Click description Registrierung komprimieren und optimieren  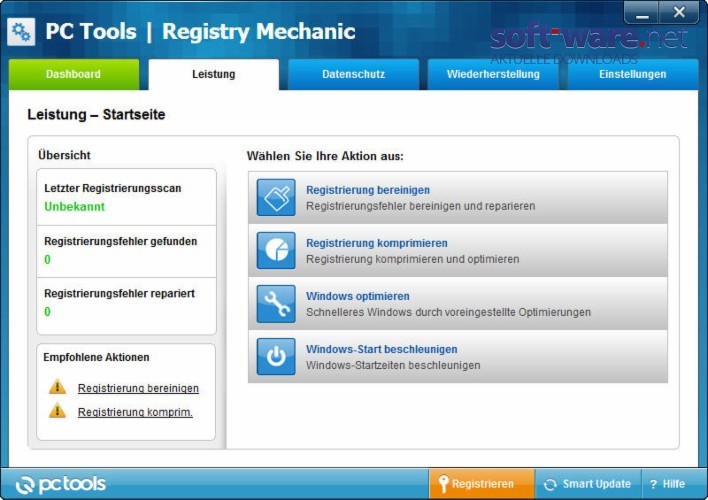[x=413, y=259]
